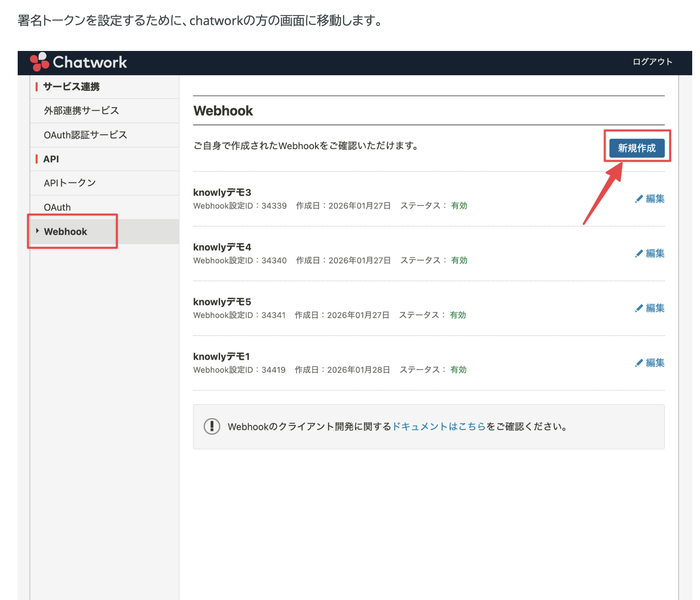This screenshot has height=600, width=700.
Task: Click the 編集 link for knowlyデモ1
Action: coord(654,362)
